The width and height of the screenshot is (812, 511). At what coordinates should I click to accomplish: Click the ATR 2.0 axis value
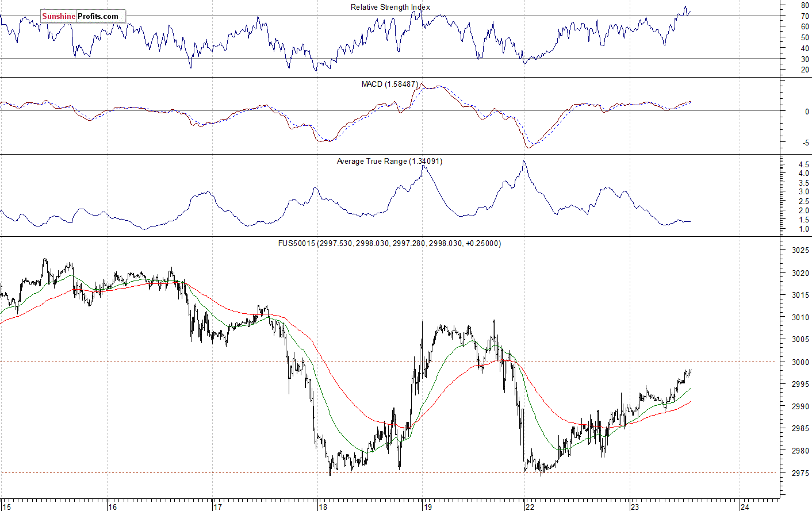tap(803, 211)
